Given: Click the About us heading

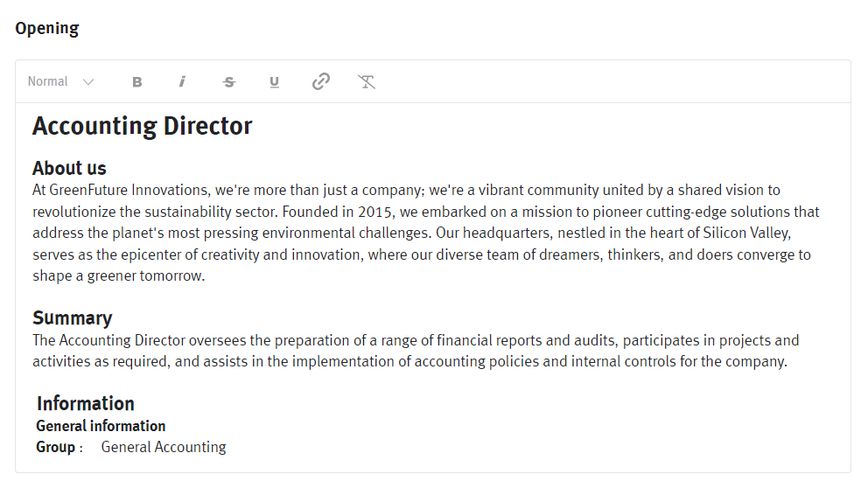Looking at the screenshot, I should pos(69,168).
